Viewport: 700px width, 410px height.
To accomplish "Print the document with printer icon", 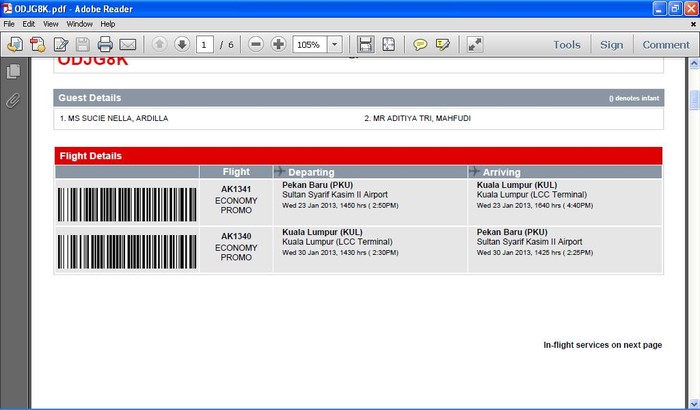I will (x=105, y=44).
